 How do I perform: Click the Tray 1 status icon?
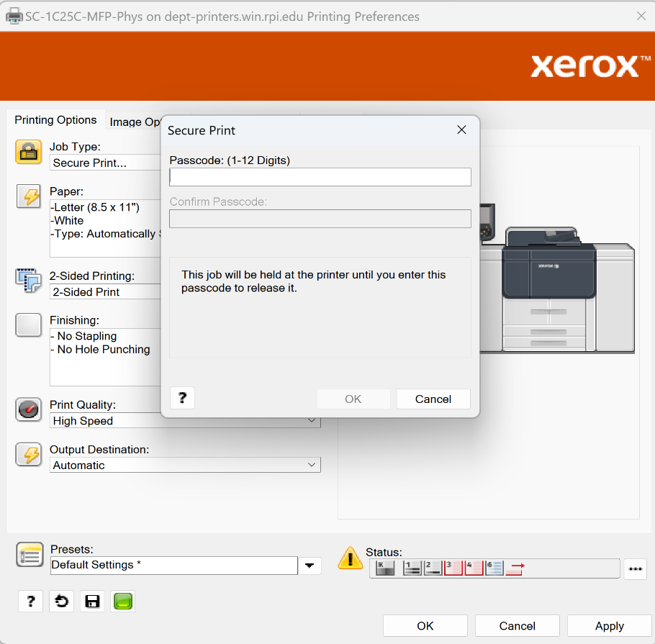coord(412,568)
